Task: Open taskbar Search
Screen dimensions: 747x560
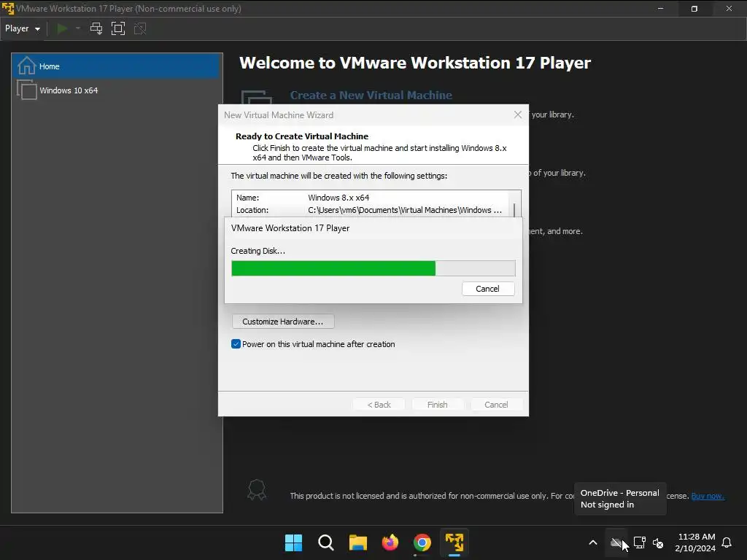Action: tap(326, 542)
